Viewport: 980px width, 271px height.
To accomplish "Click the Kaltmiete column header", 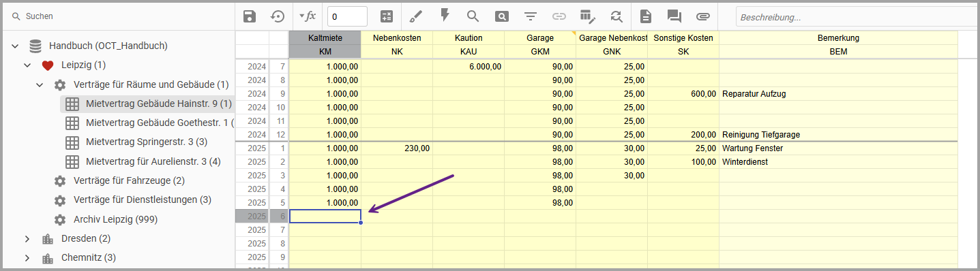I will [x=325, y=38].
